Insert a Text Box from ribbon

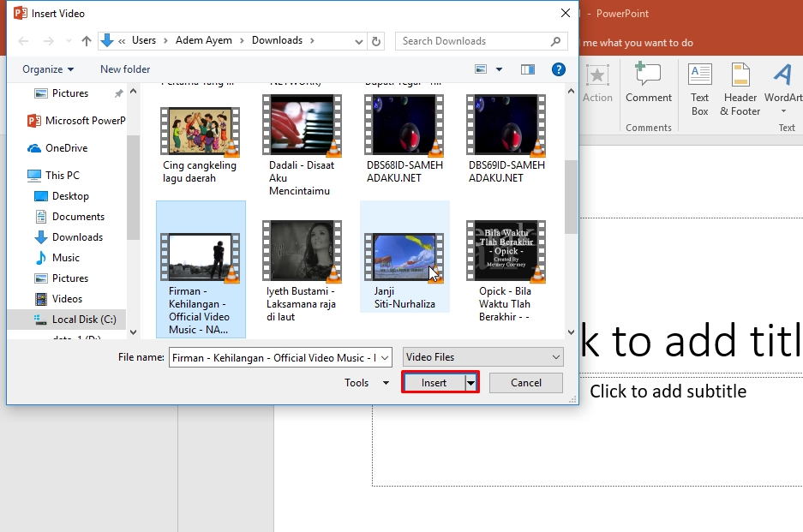[x=699, y=90]
